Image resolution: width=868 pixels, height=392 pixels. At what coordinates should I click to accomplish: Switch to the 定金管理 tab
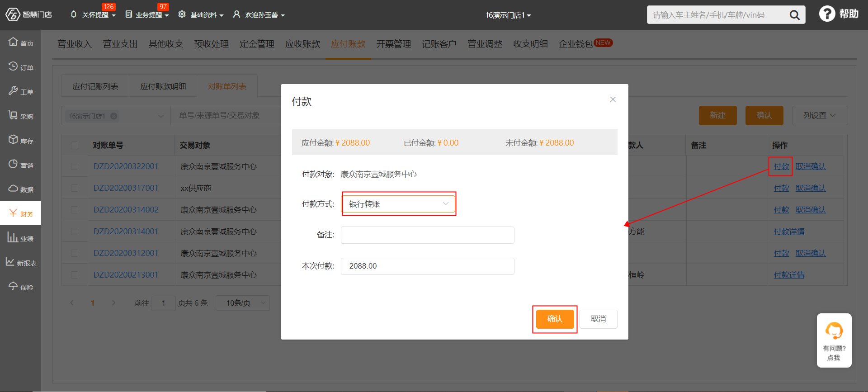coord(257,44)
